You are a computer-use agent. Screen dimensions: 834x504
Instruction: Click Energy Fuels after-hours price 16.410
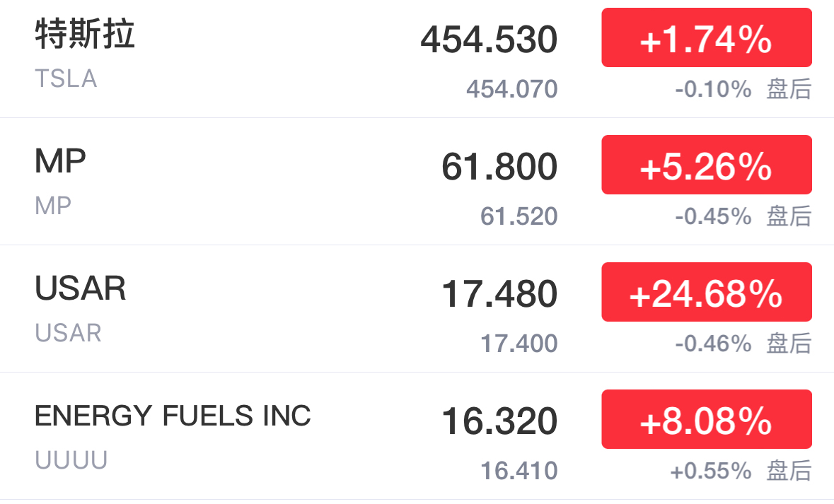(519, 471)
